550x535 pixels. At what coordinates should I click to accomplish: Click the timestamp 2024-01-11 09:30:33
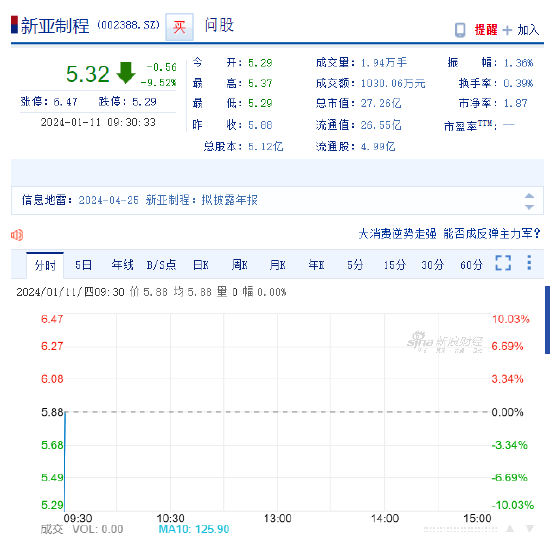(98, 122)
